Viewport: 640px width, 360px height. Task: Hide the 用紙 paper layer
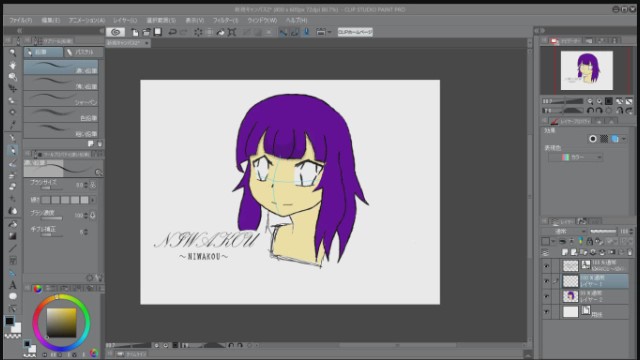547,312
